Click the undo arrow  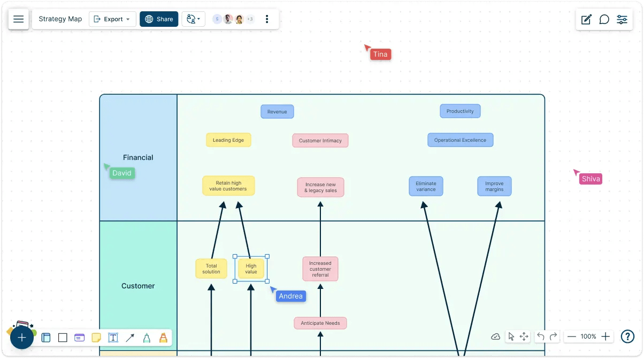[541, 337]
